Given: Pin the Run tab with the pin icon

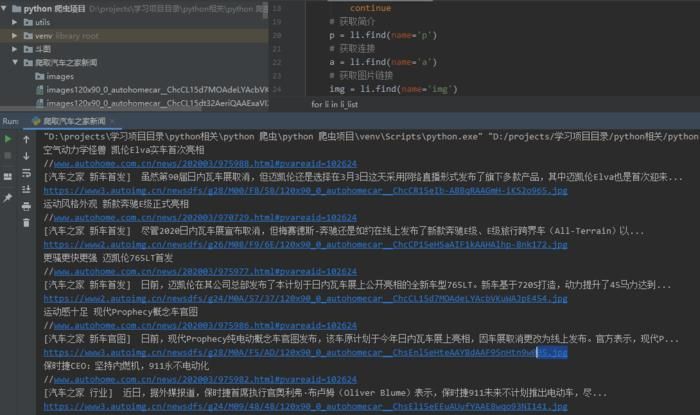Looking at the screenshot, I should coord(8,198).
